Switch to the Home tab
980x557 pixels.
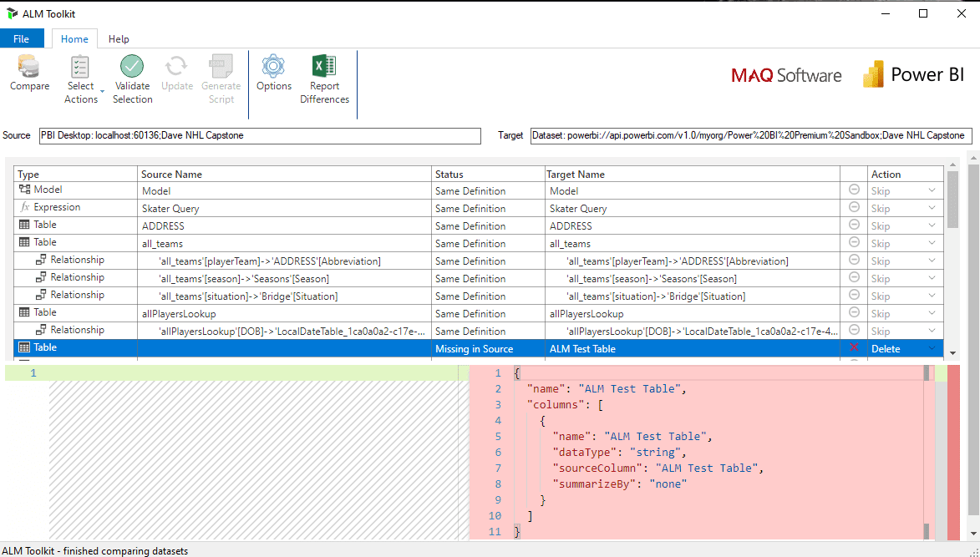[x=74, y=38]
